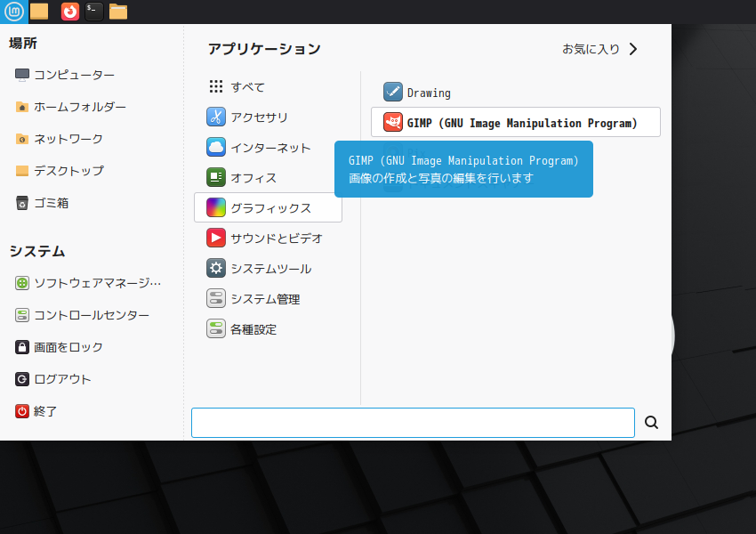Click the Software Manager icon
Screen dimensions: 756x534
(21, 283)
